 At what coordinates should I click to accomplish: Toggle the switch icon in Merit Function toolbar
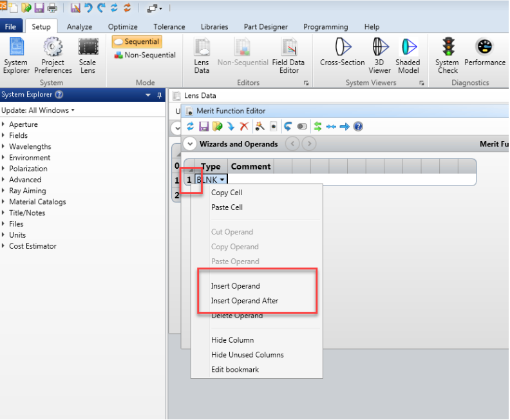click(302, 126)
